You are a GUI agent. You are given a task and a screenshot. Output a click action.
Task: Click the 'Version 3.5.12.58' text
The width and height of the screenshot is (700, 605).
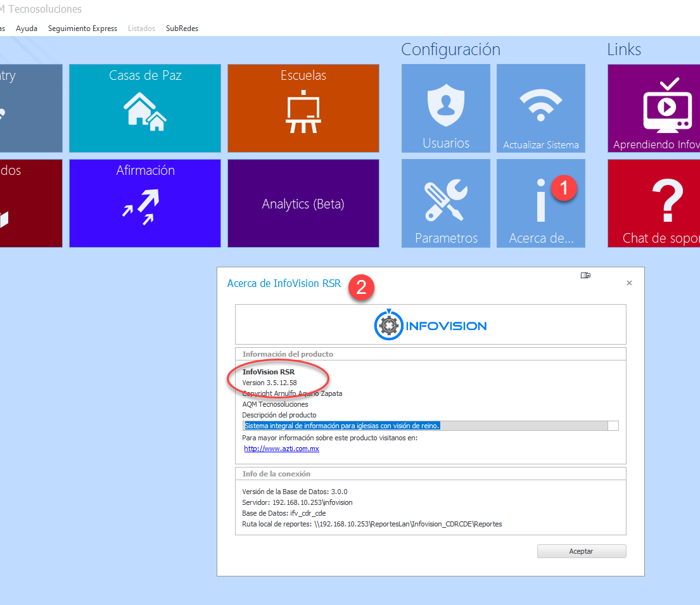(269, 383)
